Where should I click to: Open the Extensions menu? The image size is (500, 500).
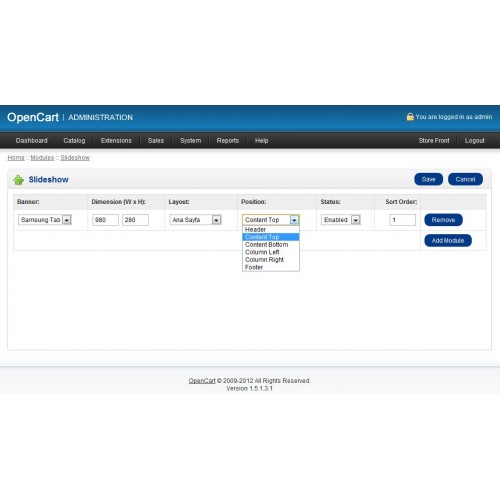pyautogui.click(x=116, y=141)
